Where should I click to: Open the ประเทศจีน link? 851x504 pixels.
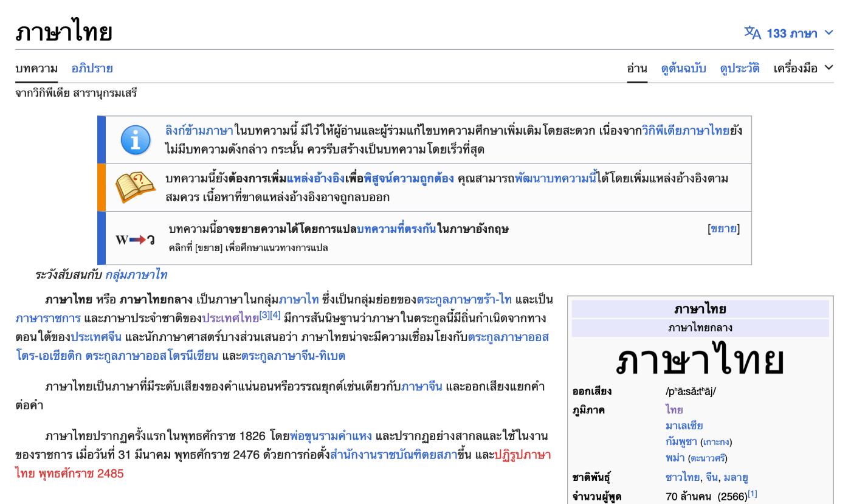point(97,337)
